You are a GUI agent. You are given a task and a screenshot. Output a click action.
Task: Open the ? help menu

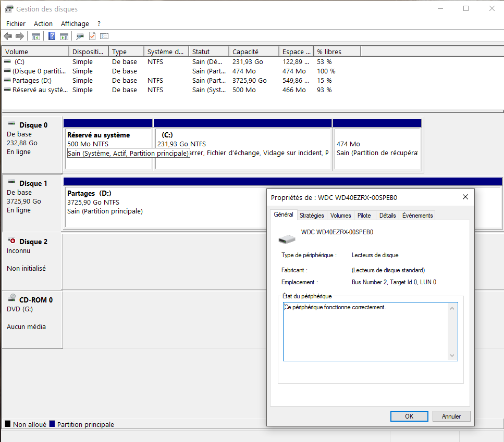coord(99,24)
